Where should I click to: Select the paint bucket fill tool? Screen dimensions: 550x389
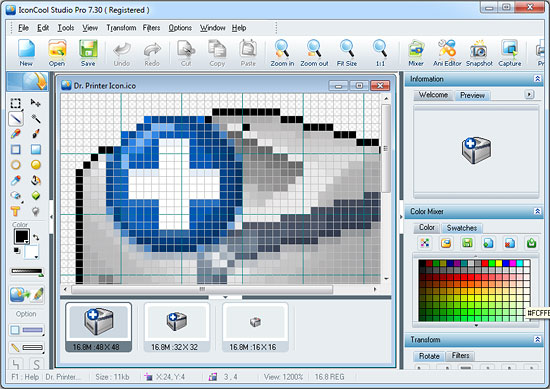tap(35, 180)
